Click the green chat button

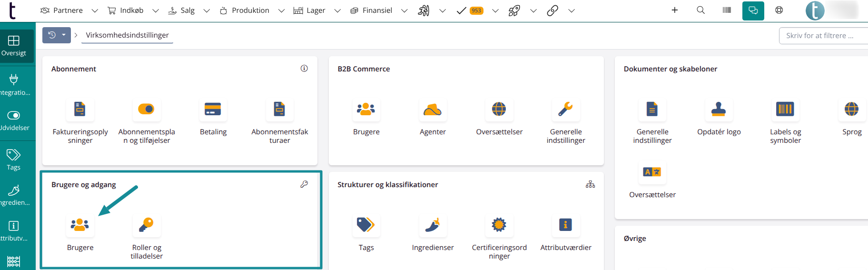(753, 10)
